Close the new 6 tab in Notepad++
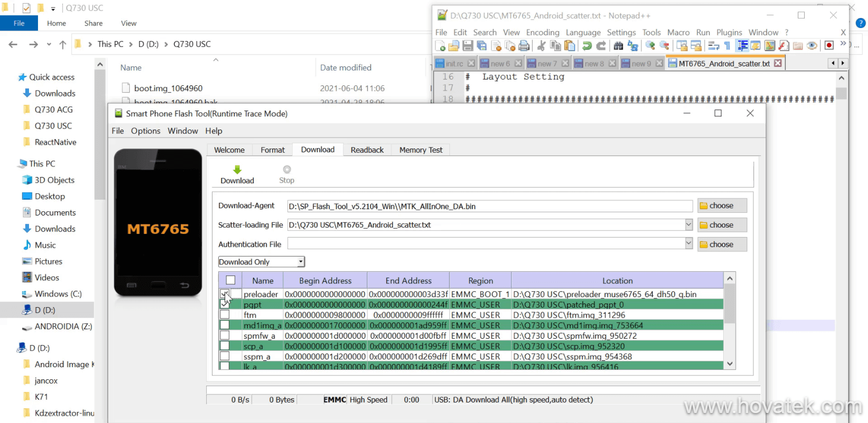This screenshot has width=868, height=423. coord(518,63)
